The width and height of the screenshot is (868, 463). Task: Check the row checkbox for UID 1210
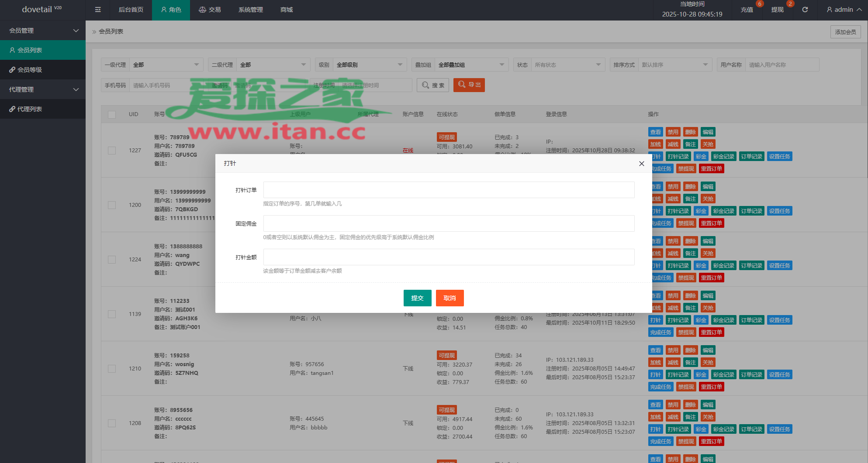point(112,369)
